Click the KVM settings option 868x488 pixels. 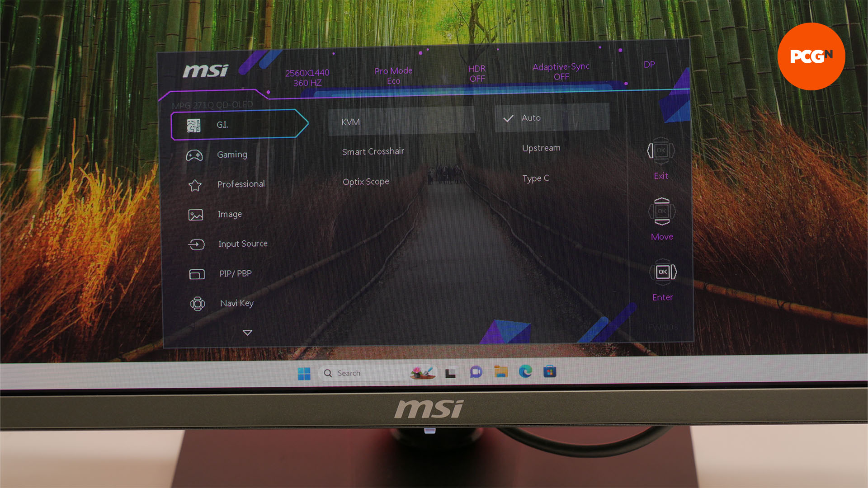350,121
